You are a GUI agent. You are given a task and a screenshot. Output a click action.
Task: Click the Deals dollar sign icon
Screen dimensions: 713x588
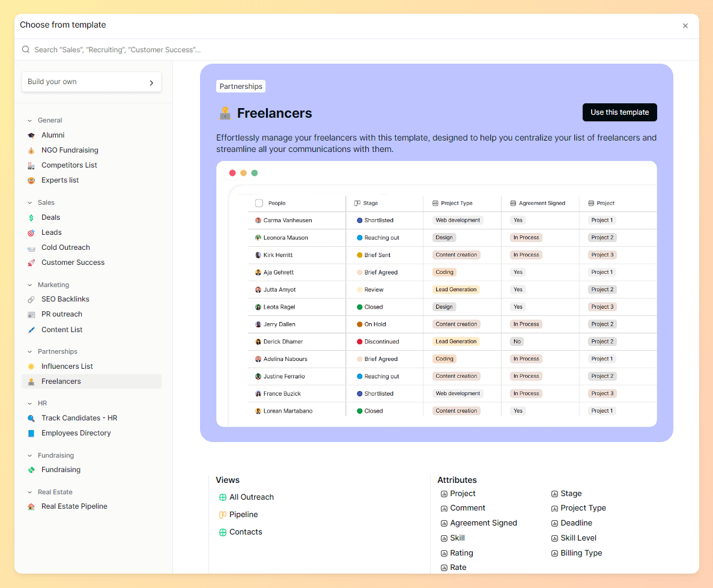pos(31,218)
